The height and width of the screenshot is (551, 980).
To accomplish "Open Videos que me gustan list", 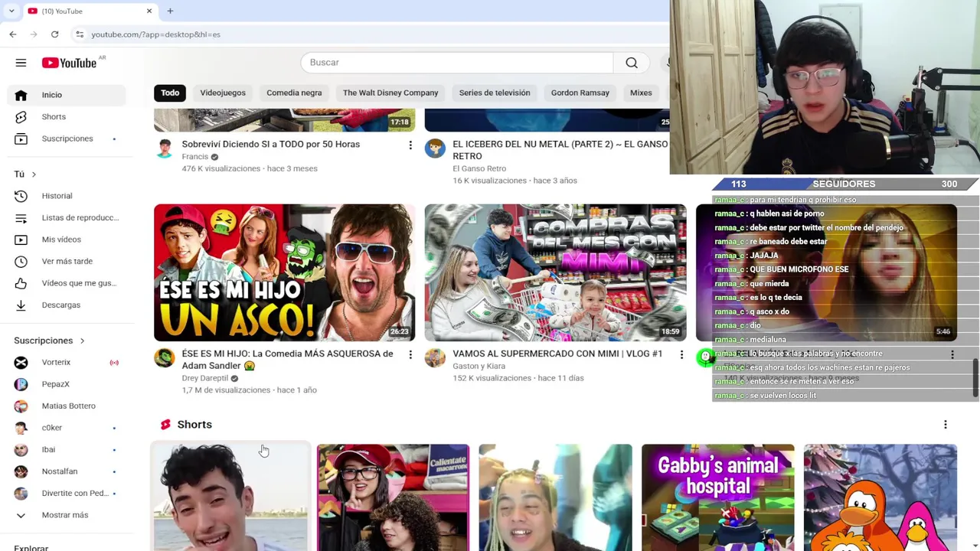I will (67, 283).
